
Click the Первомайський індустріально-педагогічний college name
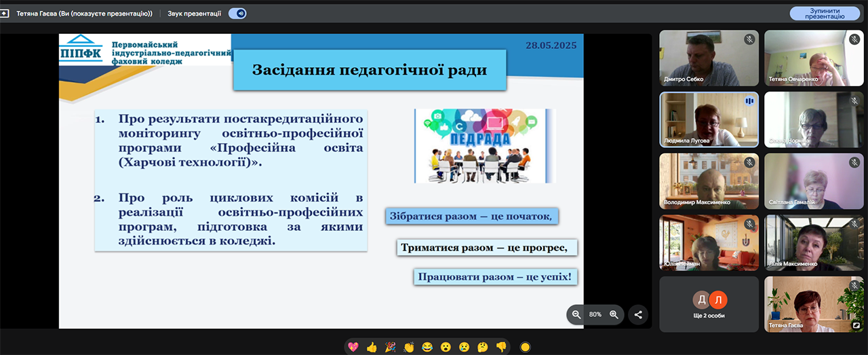[x=172, y=52]
